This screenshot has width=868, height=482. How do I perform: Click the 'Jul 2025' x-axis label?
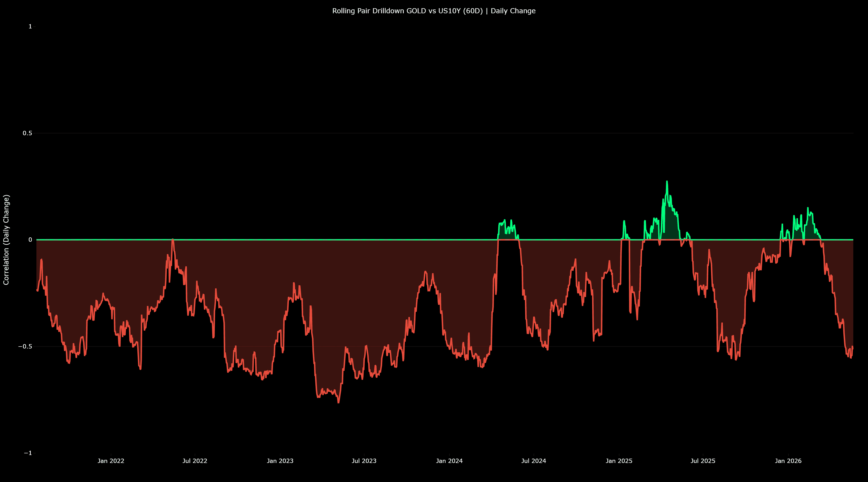[703, 461]
